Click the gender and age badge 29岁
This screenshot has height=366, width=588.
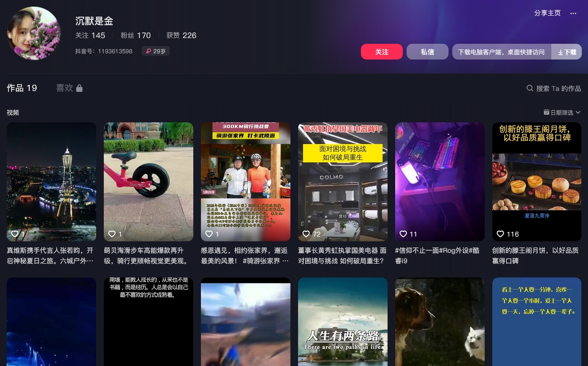tap(156, 51)
